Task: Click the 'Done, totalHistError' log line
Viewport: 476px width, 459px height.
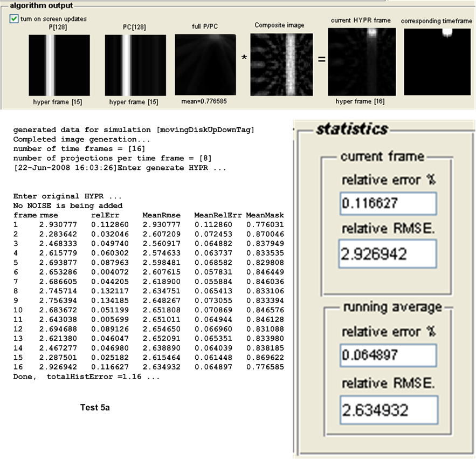Action: [86, 377]
